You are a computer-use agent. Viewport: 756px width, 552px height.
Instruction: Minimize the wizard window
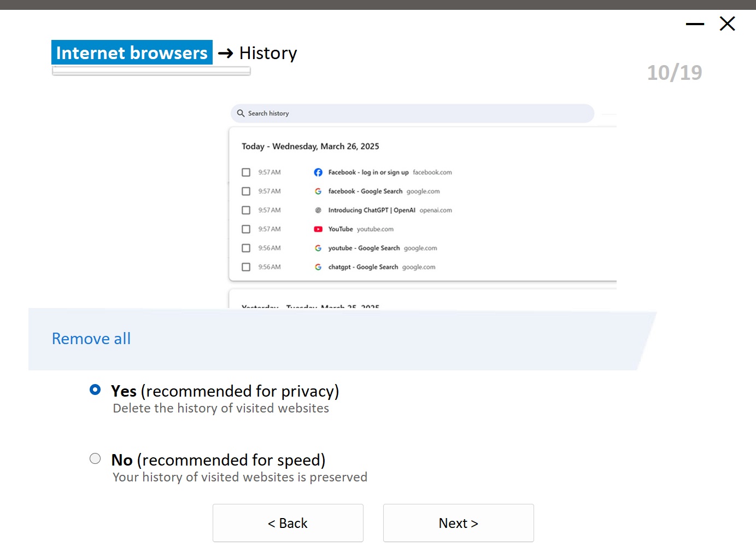[695, 24]
